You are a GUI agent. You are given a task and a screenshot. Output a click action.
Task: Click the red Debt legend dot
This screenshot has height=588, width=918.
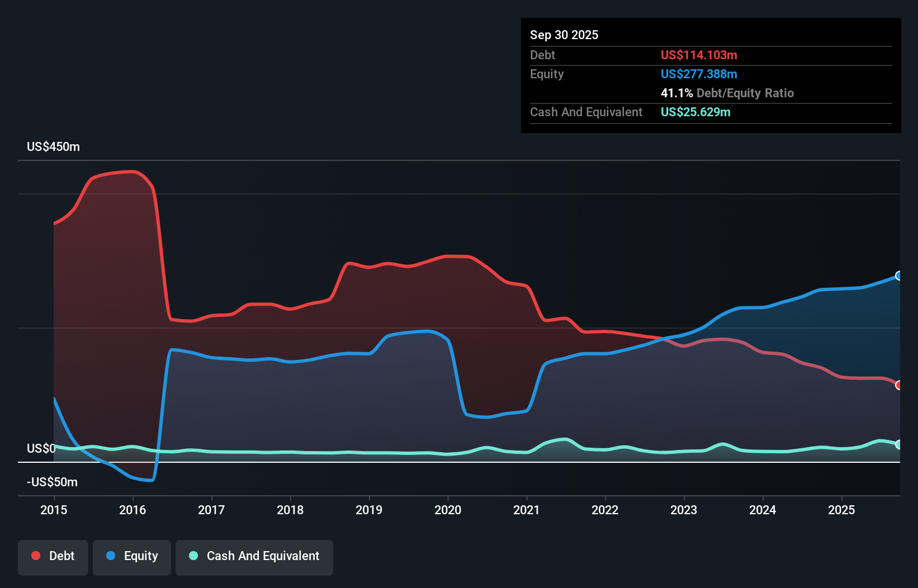click(x=36, y=556)
